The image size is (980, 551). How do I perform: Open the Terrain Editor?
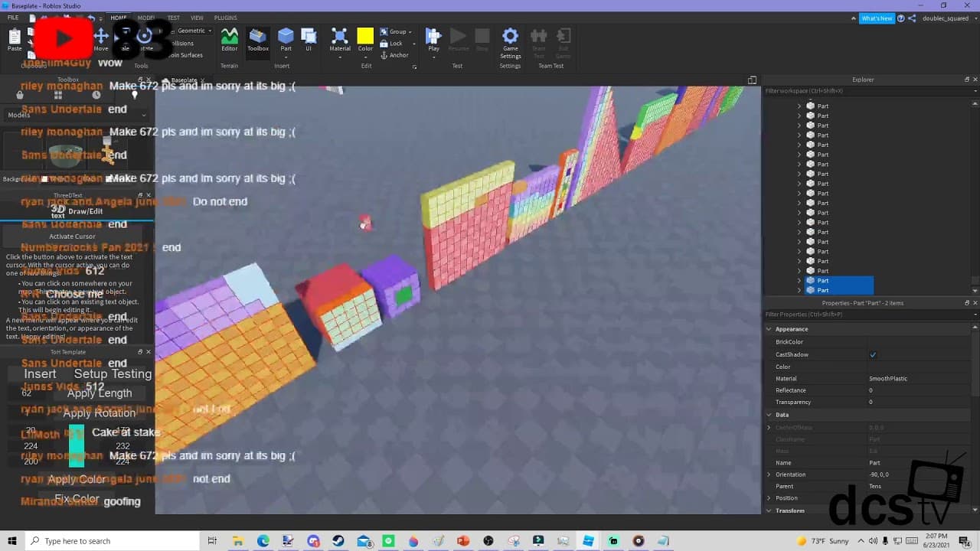click(x=230, y=39)
